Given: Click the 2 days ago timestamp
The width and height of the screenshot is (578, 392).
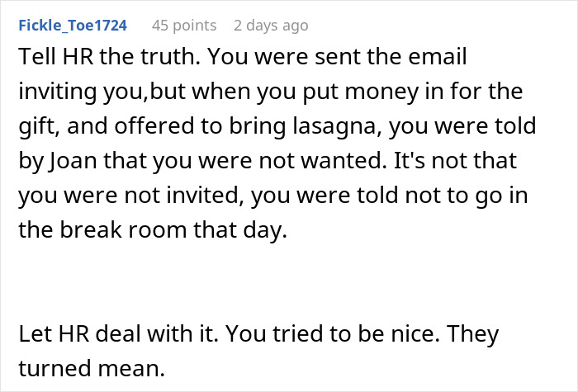Looking at the screenshot, I should 271,26.
